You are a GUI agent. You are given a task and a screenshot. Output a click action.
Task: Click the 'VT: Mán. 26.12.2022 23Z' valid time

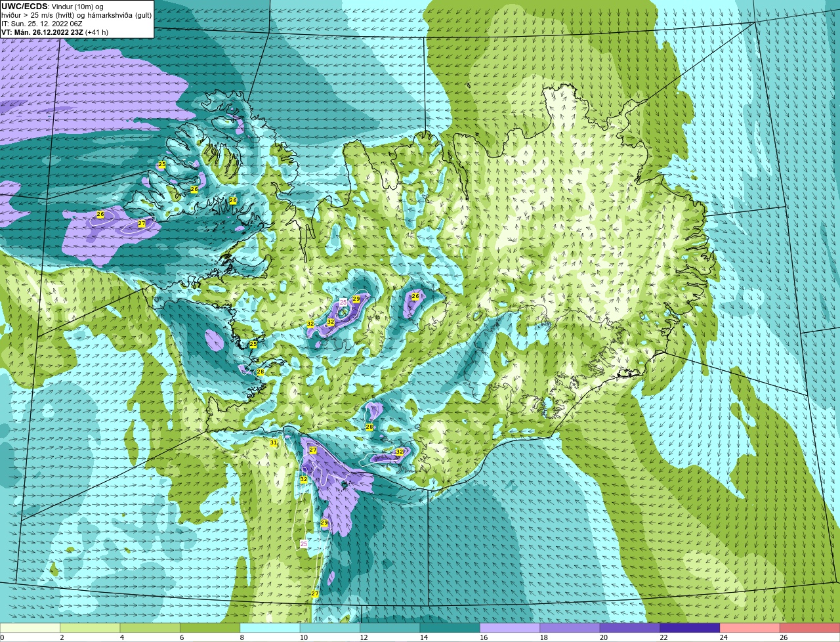pos(42,32)
